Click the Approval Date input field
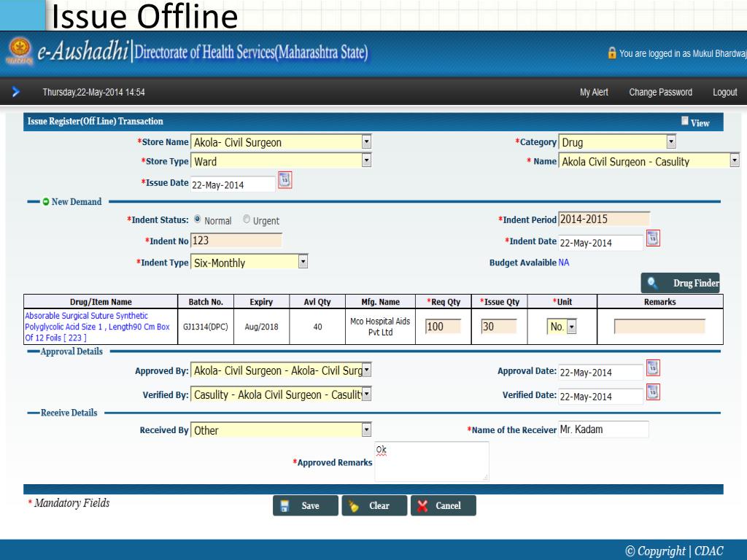Viewport: 747px width, 560px height. pyautogui.click(x=600, y=373)
